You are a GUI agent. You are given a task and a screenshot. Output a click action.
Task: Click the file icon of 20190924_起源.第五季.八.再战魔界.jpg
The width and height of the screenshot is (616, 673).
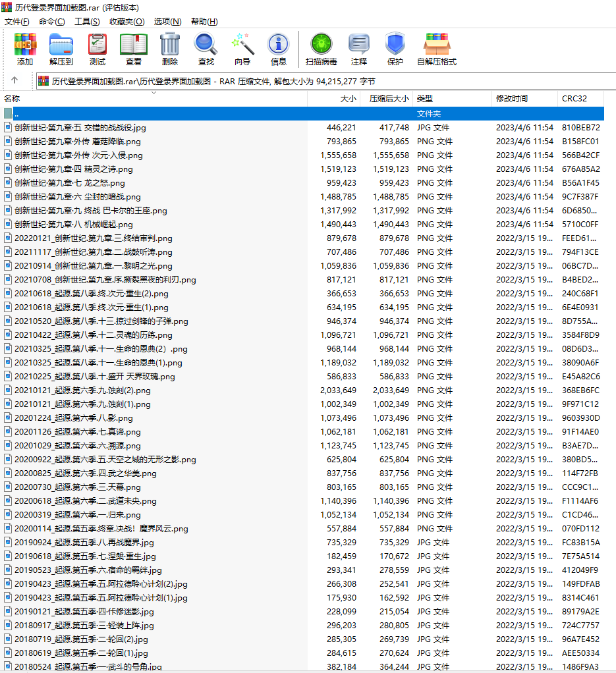[8, 542]
